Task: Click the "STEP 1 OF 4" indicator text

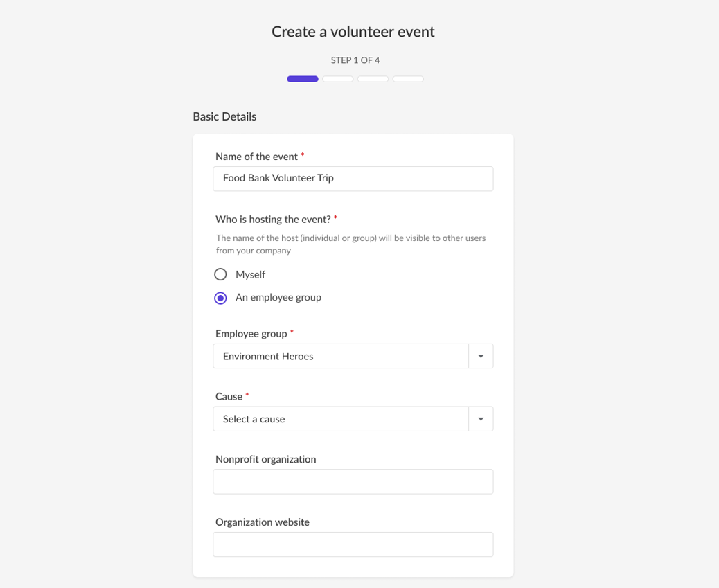Action: click(355, 60)
